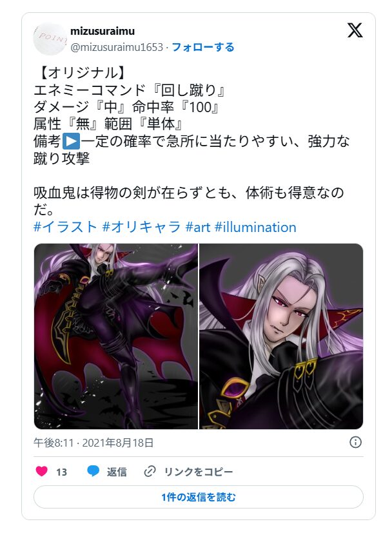Image resolution: width=392 pixels, height=533 pixels.
Task: Open mizusuraimu profile avatar
Action: (50, 39)
